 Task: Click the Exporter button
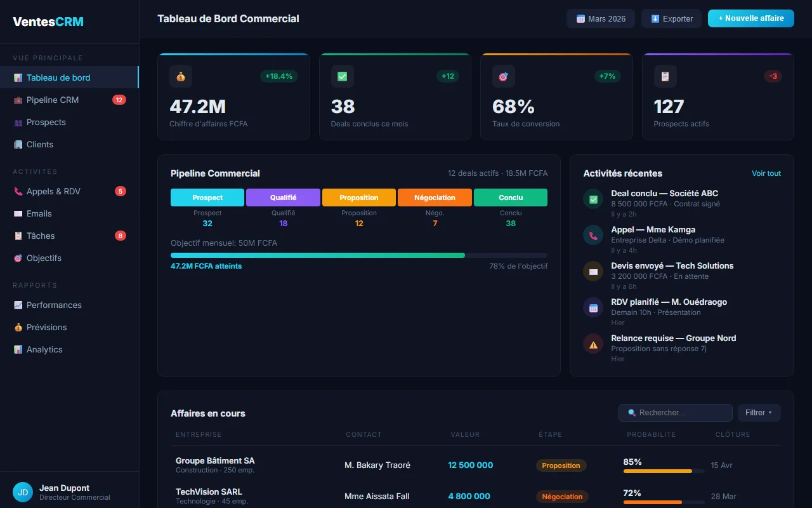click(671, 18)
